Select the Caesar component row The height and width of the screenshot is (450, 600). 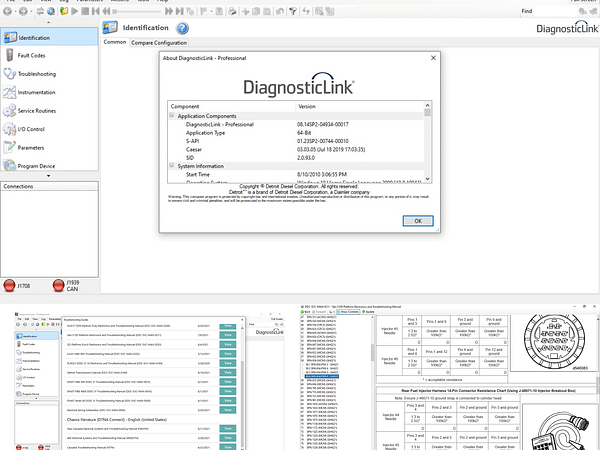tap(297, 150)
